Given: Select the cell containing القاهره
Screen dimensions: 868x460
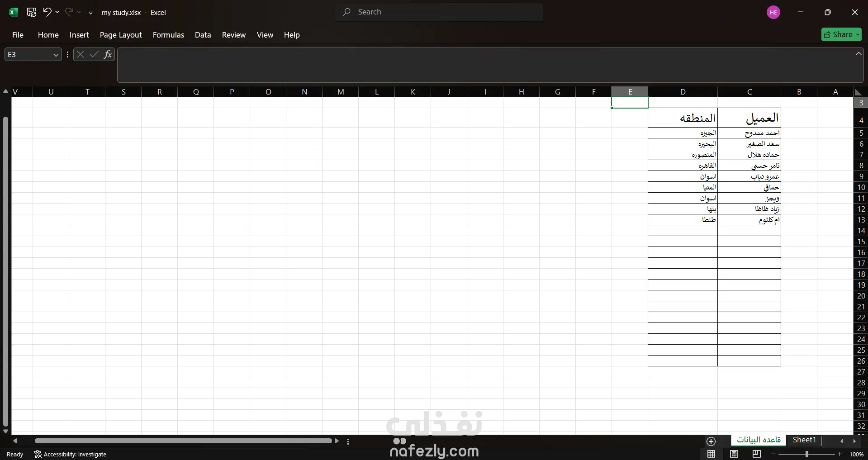Looking at the screenshot, I should pyautogui.click(x=683, y=166).
